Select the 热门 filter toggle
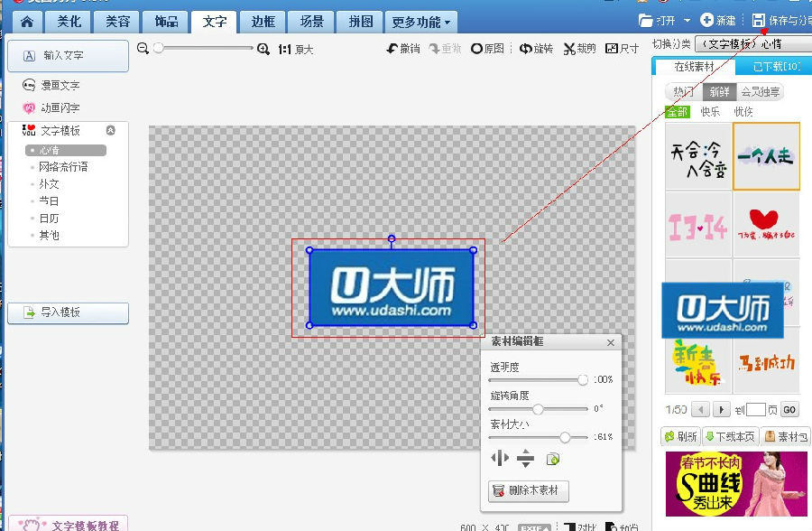Image resolution: width=812 pixels, height=531 pixels. pos(683,92)
